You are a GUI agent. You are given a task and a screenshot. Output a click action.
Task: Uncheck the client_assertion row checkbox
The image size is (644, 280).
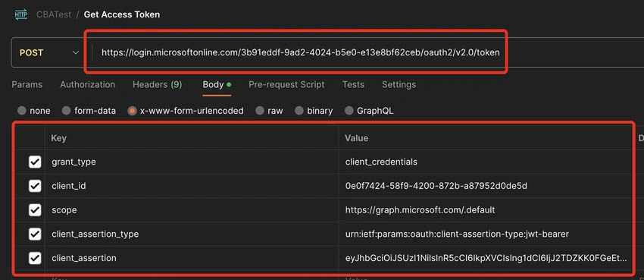click(35, 258)
